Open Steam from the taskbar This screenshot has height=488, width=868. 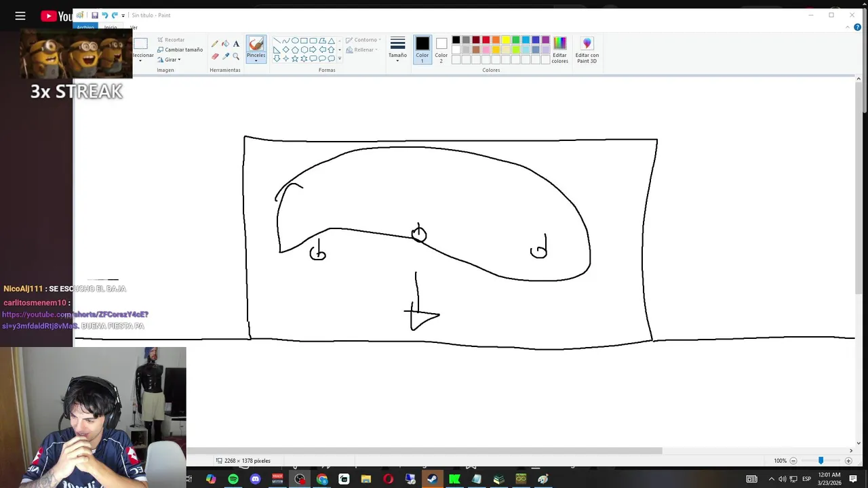(x=432, y=479)
